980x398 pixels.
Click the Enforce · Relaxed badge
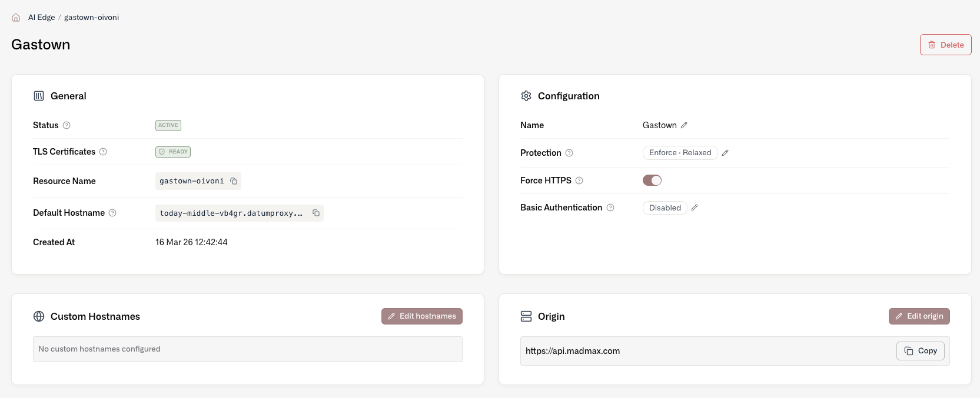[x=680, y=153]
